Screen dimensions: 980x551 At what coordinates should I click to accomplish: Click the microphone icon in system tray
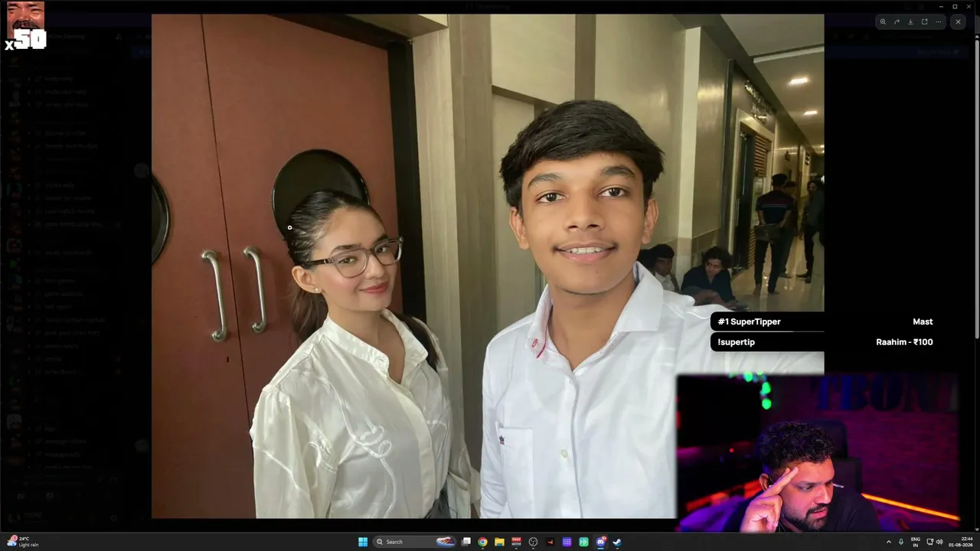[x=901, y=542]
